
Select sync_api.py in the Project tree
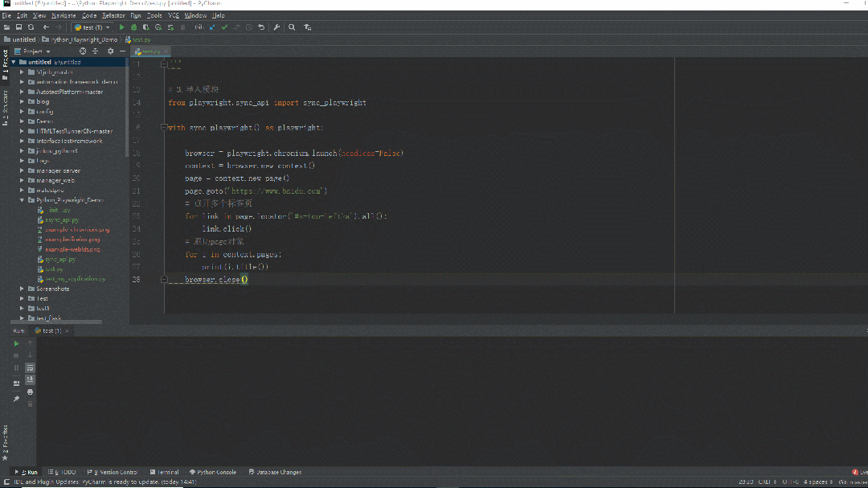tap(60, 259)
